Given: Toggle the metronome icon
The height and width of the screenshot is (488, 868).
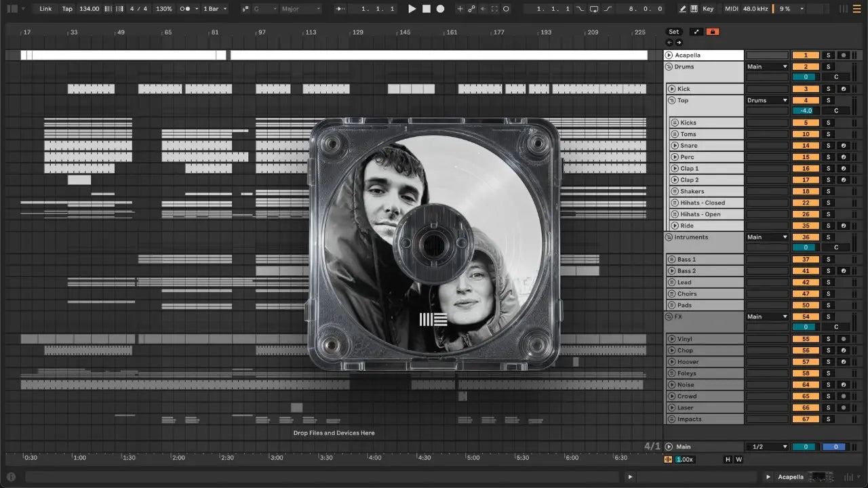Looking at the screenshot, I should point(185,9).
